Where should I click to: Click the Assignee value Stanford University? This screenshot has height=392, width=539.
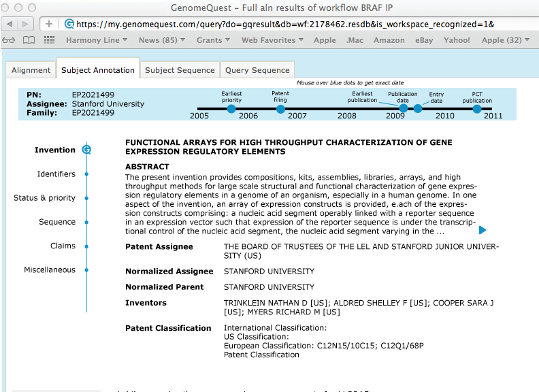(108, 104)
